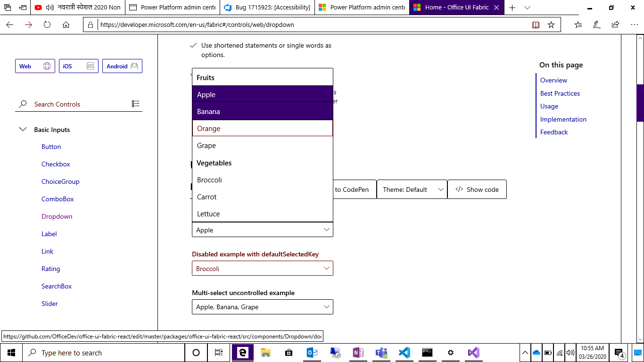Open the Action Center notifications

click(x=619, y=353)
